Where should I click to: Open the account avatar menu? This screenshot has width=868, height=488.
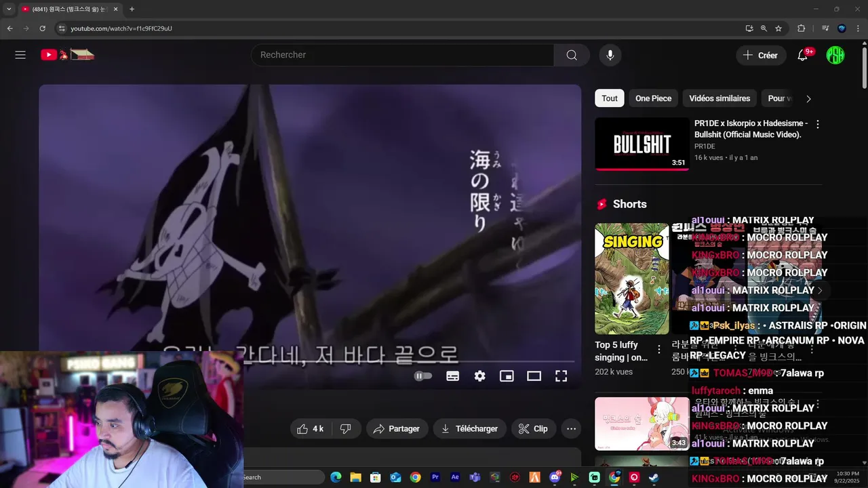pyautogui.click(x=835, y=55)
